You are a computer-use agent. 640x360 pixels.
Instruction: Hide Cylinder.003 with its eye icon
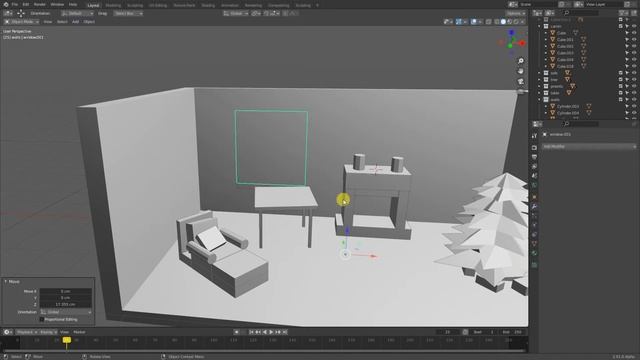coord(634,106)
